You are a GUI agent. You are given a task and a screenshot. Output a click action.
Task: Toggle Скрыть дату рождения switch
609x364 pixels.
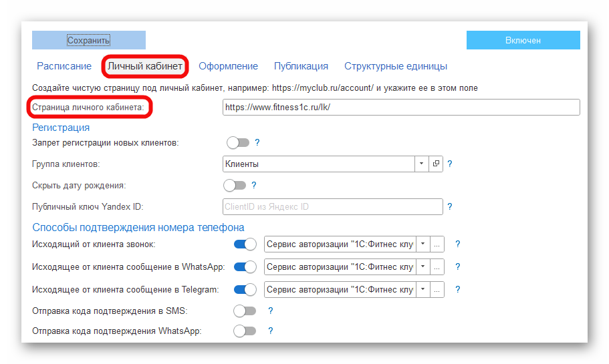click(x=235, y=186)
